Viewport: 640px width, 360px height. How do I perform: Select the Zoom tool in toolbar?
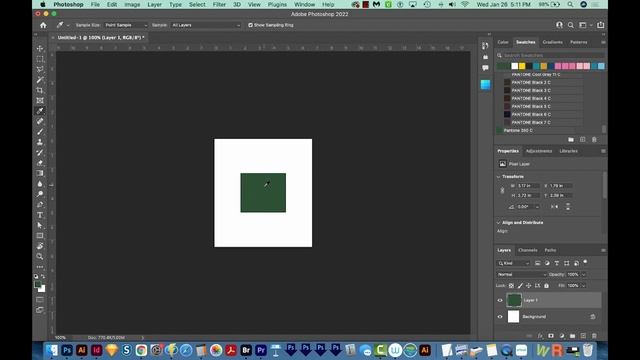point(40,257)
